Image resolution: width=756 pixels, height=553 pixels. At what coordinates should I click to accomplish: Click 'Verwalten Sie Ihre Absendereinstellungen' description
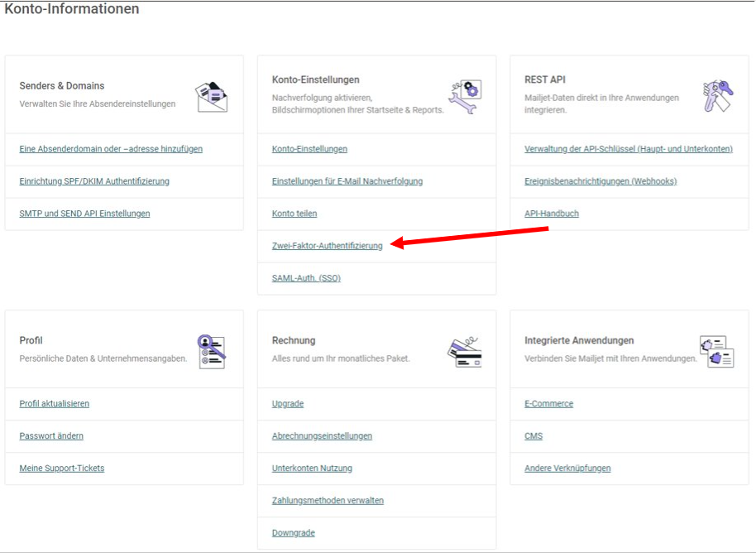tap(98, 103)
